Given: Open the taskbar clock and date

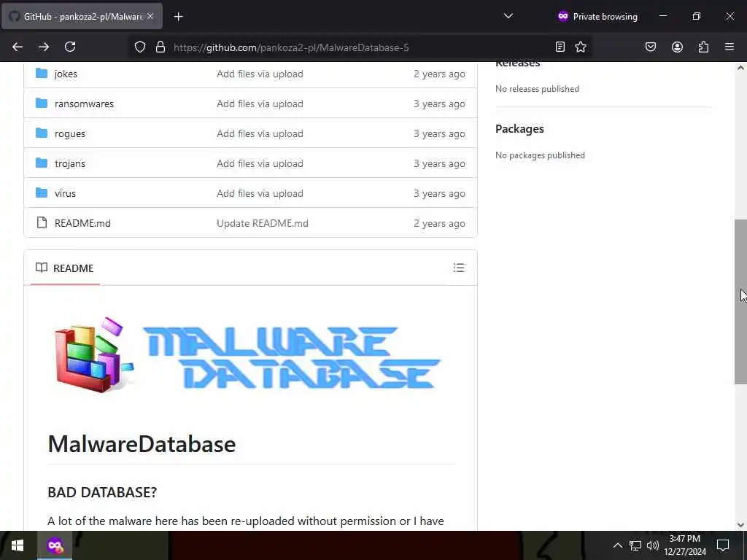Looking at the screenshot, I should 685,545.
